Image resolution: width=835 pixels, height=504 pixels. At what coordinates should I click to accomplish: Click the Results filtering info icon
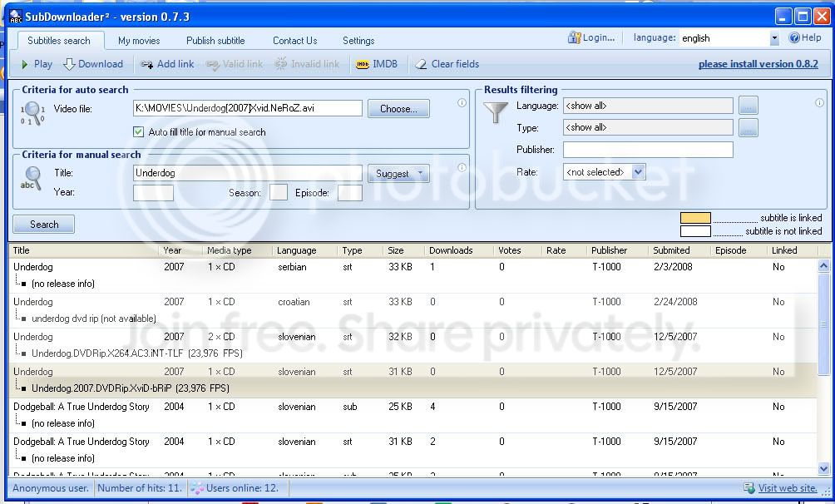coord(819,103)
